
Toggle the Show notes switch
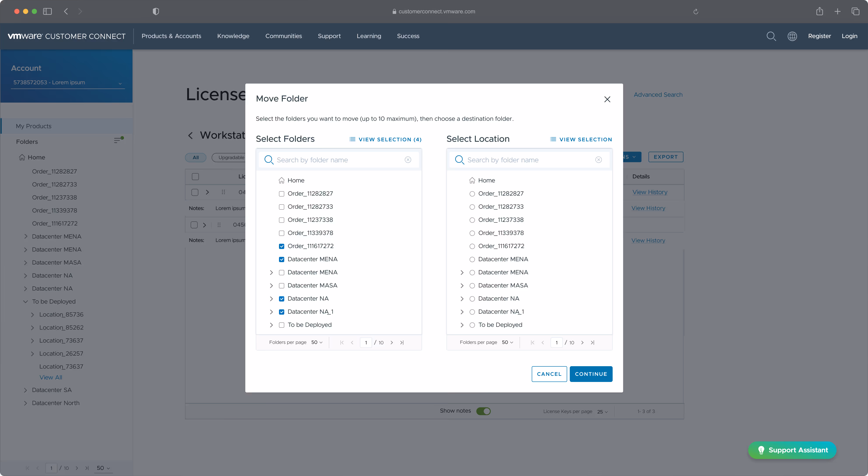coord(483,411)
